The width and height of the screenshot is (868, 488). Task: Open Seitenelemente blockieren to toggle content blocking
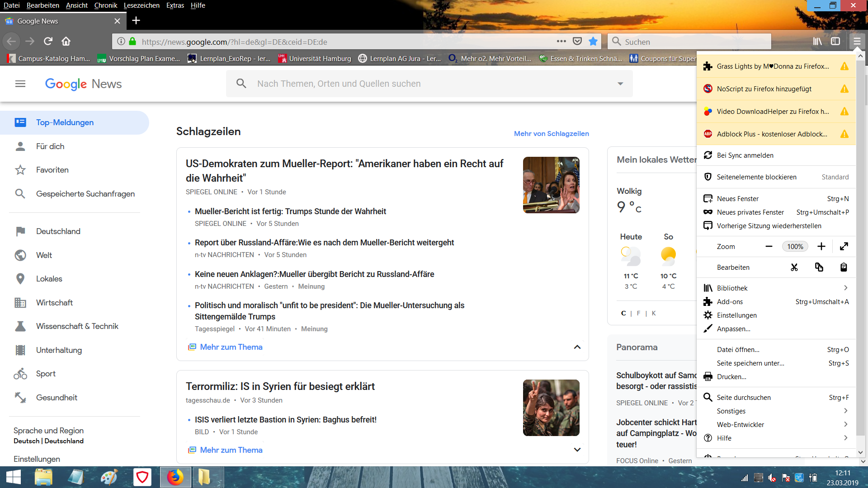pos(756,177)
